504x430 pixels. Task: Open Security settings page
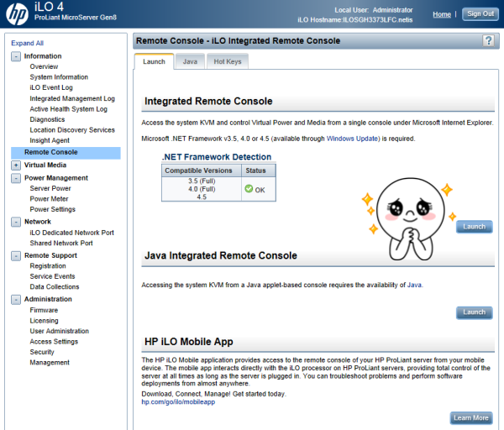tap(42, 352)
